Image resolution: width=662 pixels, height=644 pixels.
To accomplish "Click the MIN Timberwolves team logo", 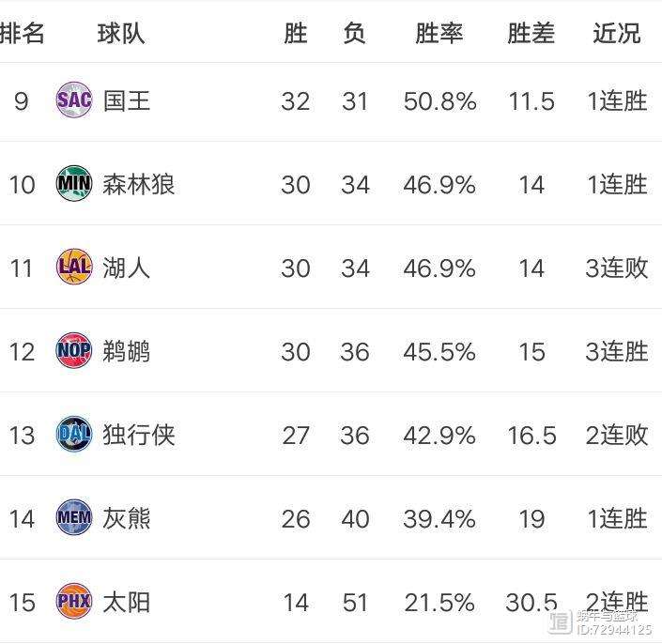I will click(x=74, y=183).
